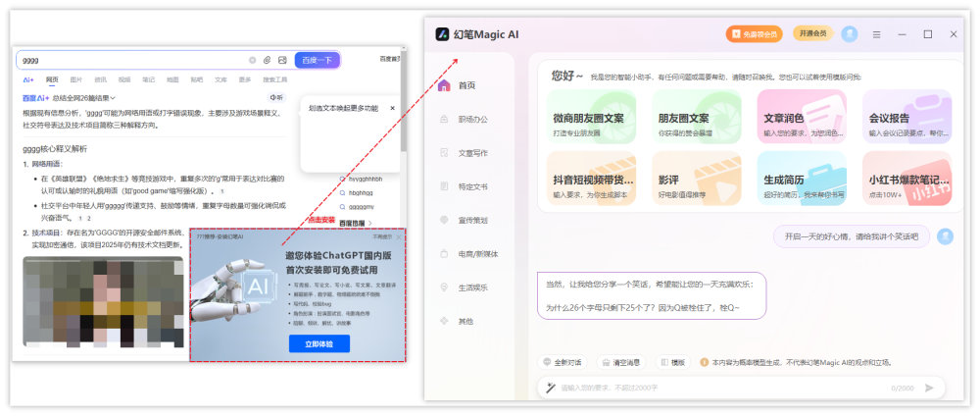Click the 百度一下 search button
The height and width of the screenshot is (416, 980).
pyautogui.click(x=318, y=60)
